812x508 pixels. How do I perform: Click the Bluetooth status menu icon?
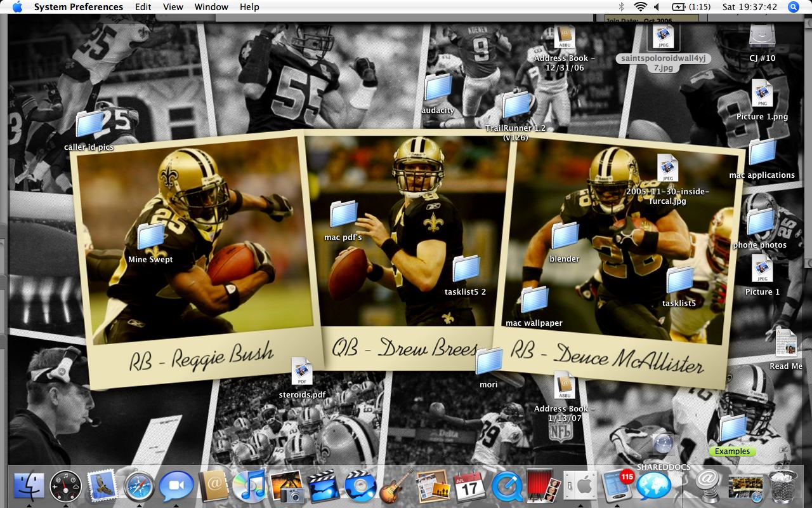(x=622, y=7)
